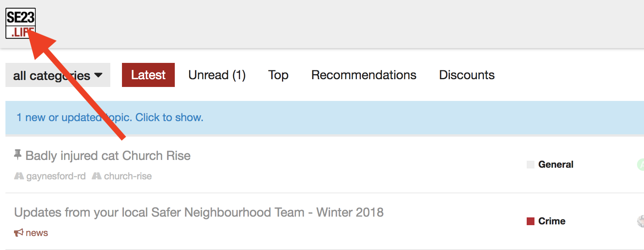The height and width of the screenshot is (250, 644).
Task: Click the megaphone icon beside news
Action: point(19,233)
